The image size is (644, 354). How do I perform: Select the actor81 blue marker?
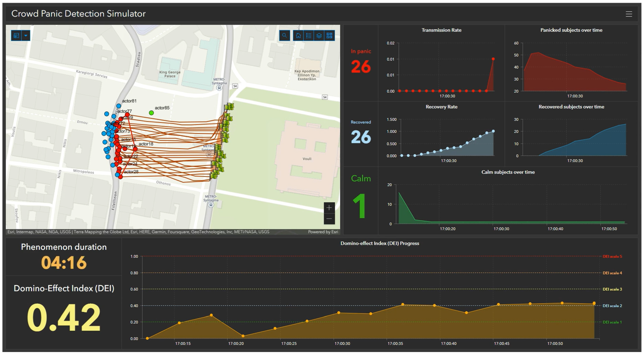point(119,106)
